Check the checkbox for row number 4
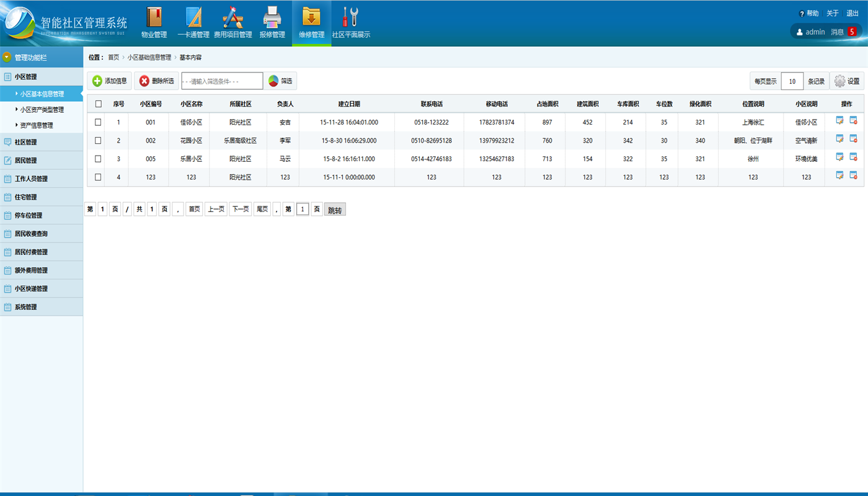 pos(98,177)
